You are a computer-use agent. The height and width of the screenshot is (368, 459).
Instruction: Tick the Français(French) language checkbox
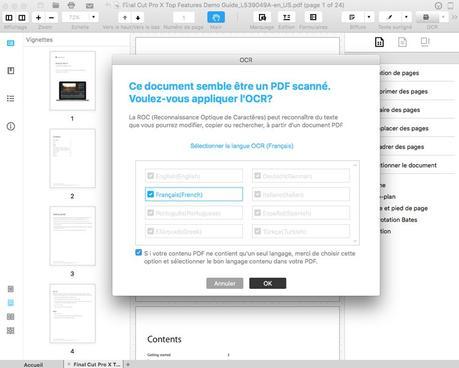pyautogui.click(x=151, y=194)
